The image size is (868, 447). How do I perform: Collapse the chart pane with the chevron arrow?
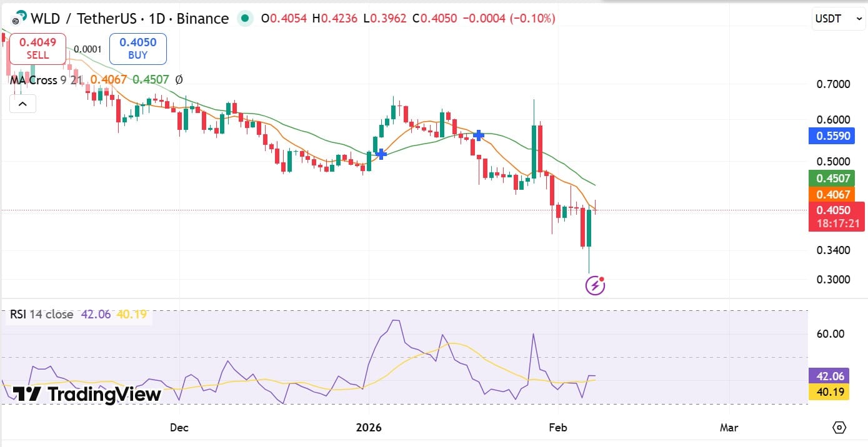tap(22, 103)
